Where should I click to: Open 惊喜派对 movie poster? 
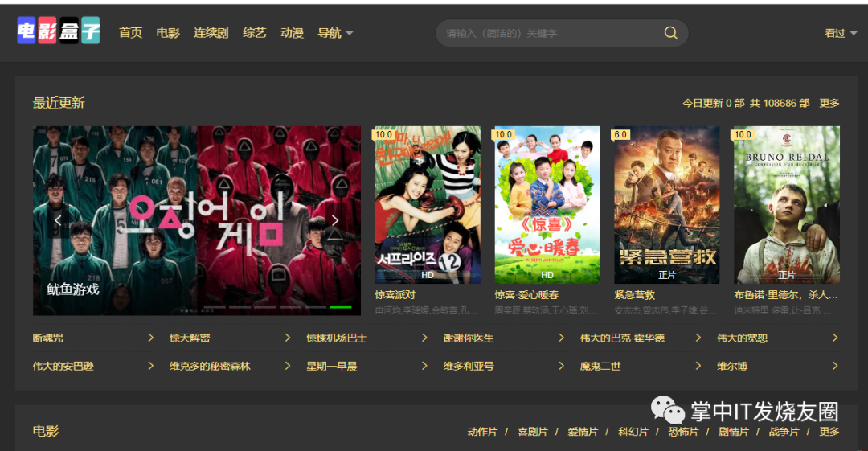[x=428, y=205]
